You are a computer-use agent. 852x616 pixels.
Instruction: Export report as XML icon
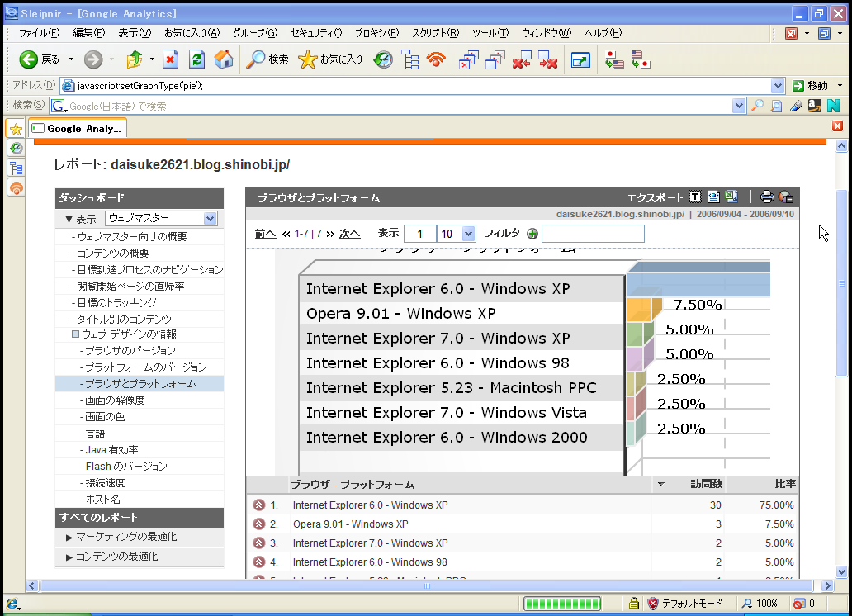point(713,197)
